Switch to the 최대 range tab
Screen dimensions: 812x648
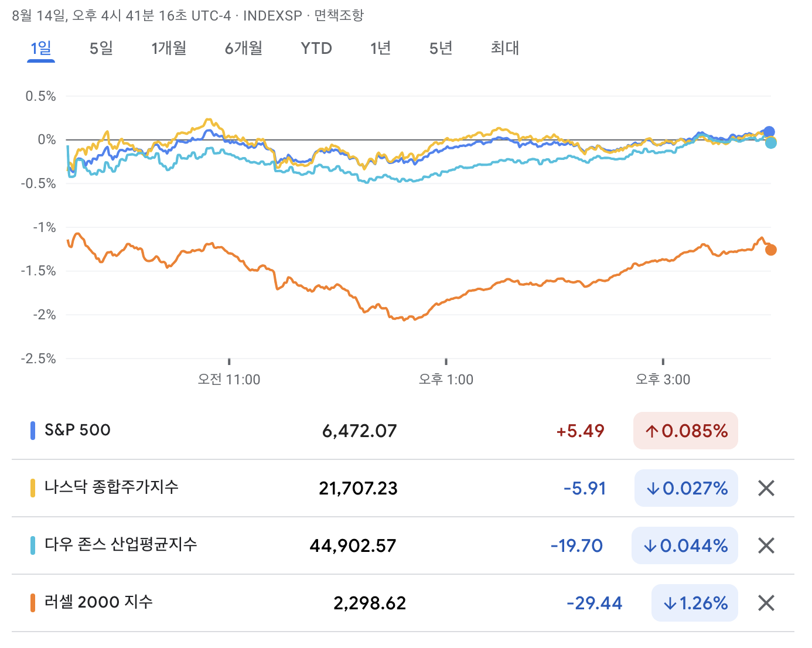505,48
